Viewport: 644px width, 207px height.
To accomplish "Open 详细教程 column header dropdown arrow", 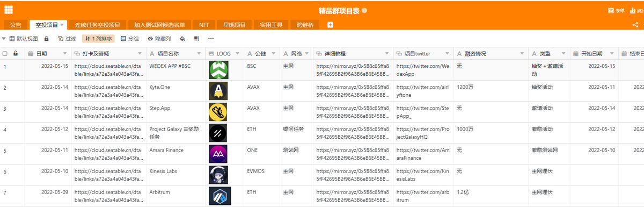I will (x=387, y=54).
